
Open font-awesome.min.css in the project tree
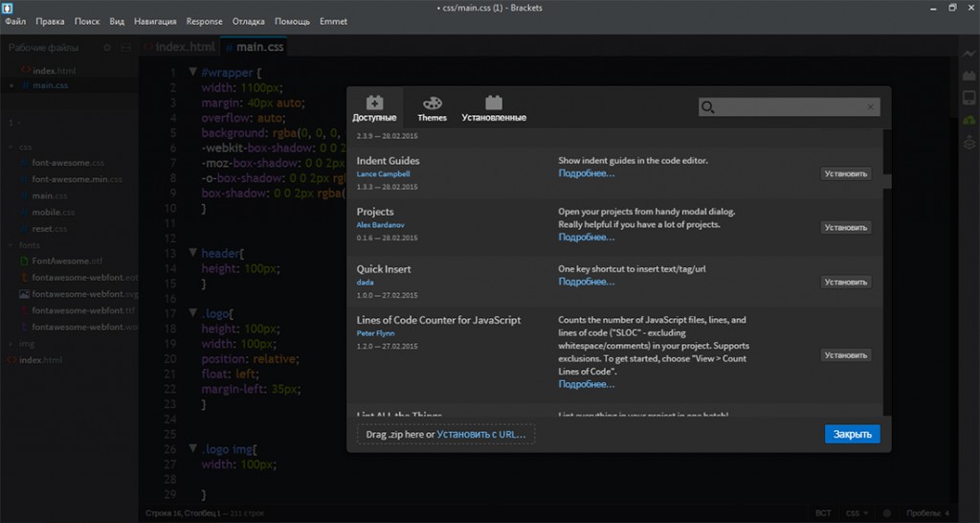point(77,179)
